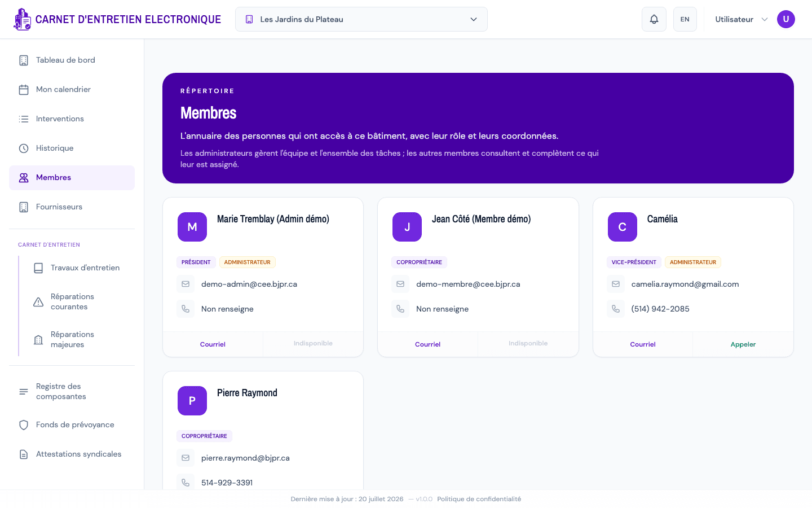Image resolution: width=812 pixels, height=508 pixels.
Task: Open Mon calendrier page
Action: click(x=72, y=90)
